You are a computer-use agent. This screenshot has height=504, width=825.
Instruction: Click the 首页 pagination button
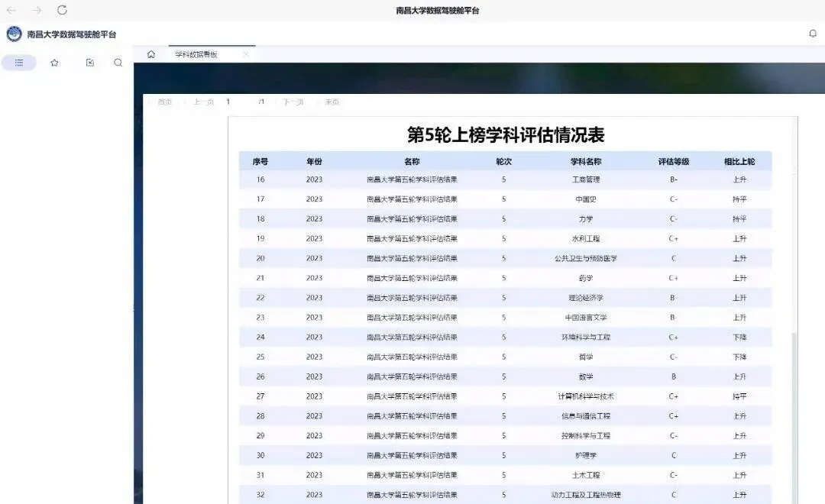coord(165,102)
